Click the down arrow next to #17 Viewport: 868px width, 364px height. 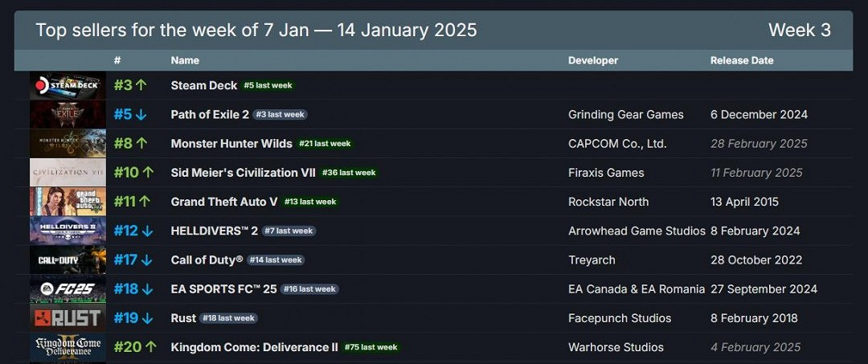coord(147,260)
